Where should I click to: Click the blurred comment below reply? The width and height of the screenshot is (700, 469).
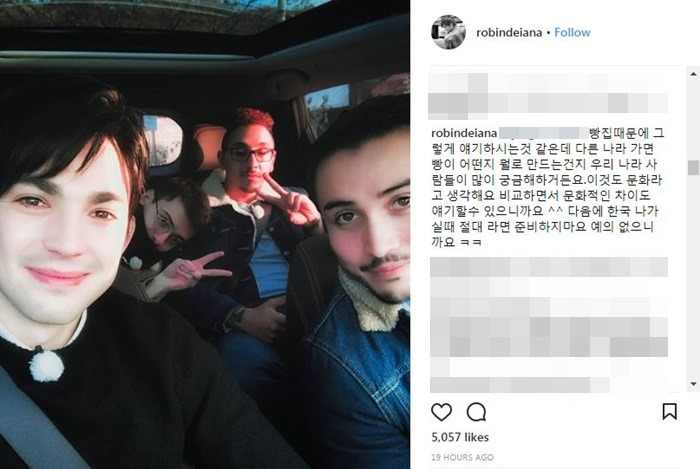click(x=549, y=308)
